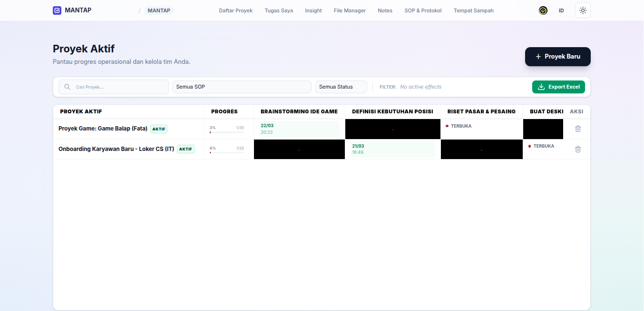644x311 pixels.
Task: Export the table with Export Excel
Action: (558, 87)
